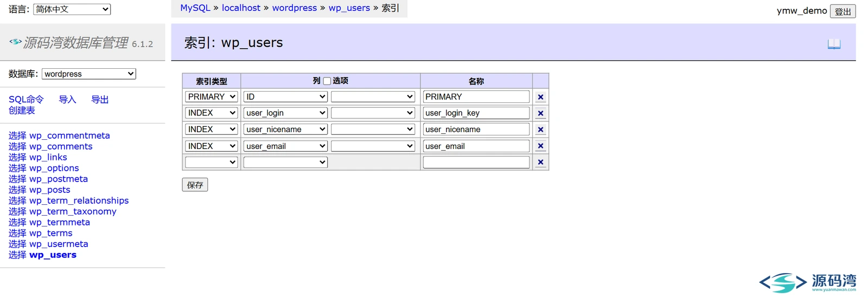The height and width of the screenshot is (304, 868).
Task: Open index type dropdown for user_login row
Action: tap(212, 113)
